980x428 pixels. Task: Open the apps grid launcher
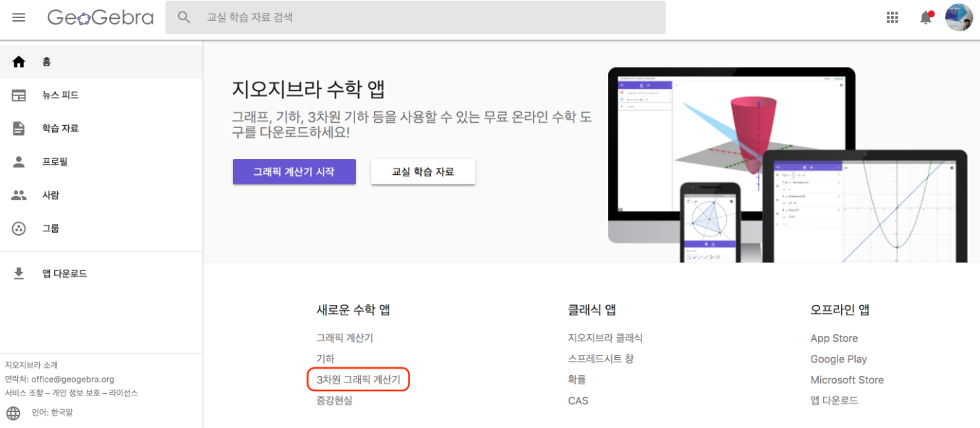(x=892, y=17)
